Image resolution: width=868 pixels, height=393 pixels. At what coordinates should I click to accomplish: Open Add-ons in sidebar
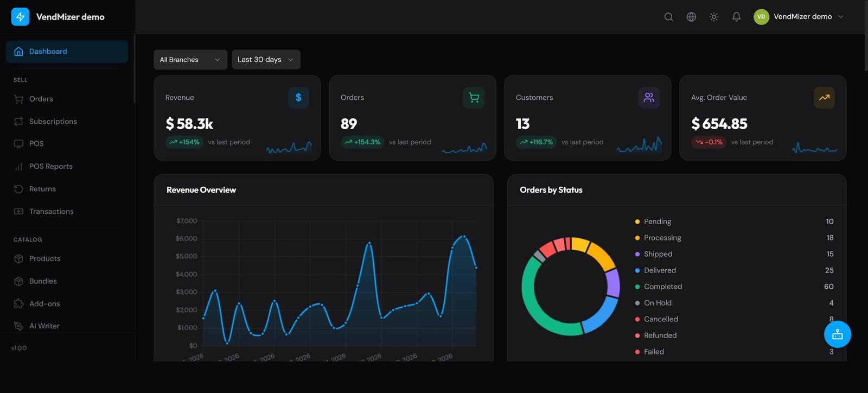tap(67, 304)
